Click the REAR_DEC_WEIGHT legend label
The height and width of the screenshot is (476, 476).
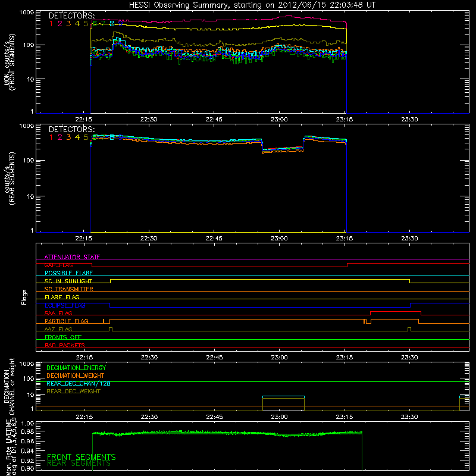(x=73, y=392)
